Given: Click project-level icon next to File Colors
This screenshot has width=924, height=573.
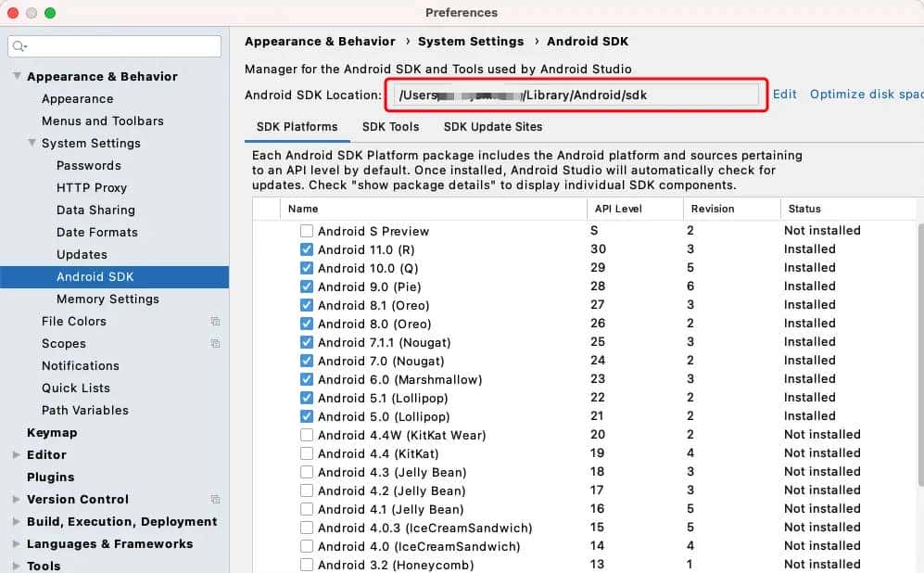Looking at the screenshot, I should [215, 322].
